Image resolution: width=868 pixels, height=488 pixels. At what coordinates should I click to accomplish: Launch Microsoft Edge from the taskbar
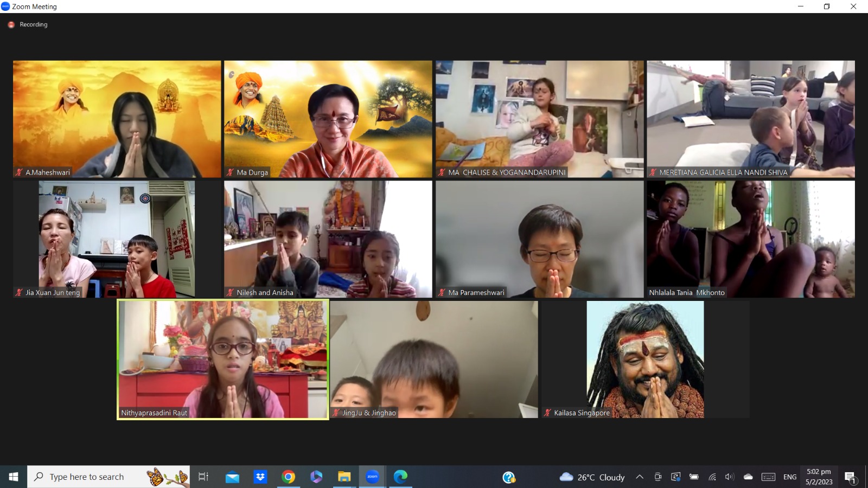(400, 477)
